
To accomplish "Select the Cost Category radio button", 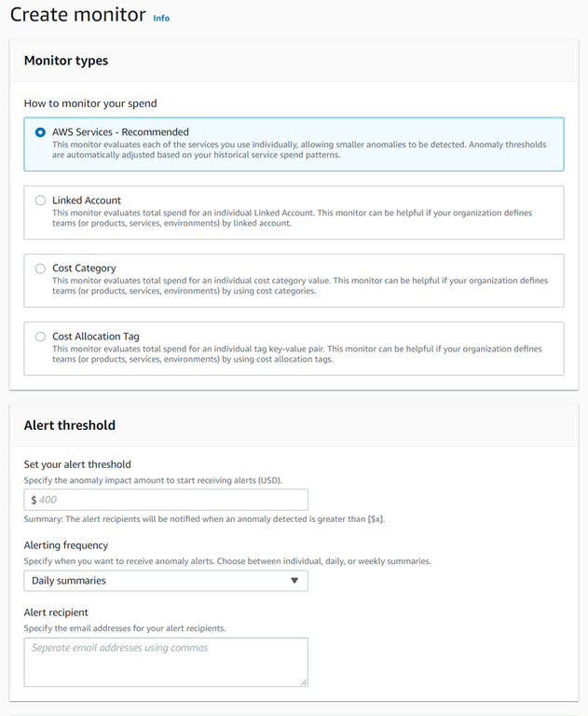I will (x=40, y=268).
